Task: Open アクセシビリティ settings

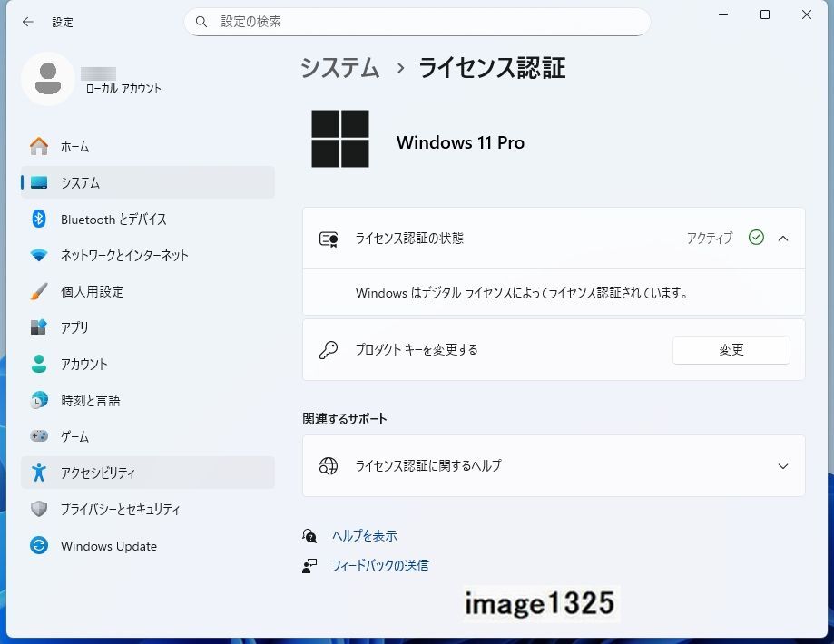Action: [x=148, y=473]
